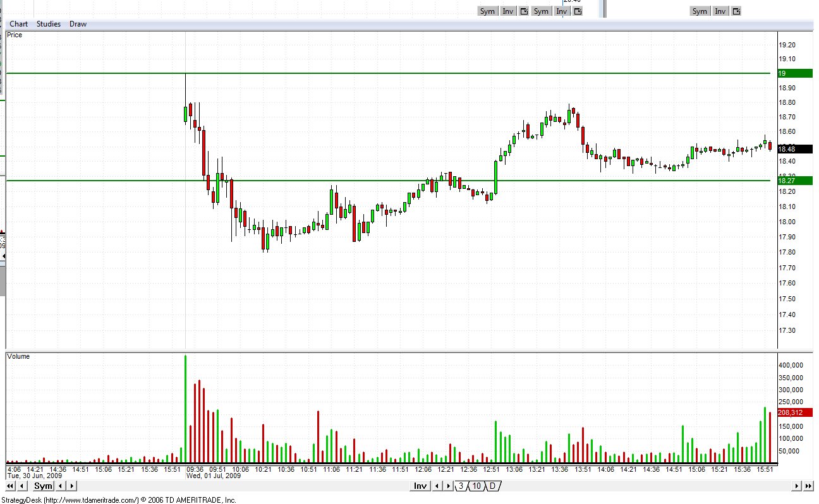The height and width of the screenshot is (504, 819).
Task: Click the 12:51 time axis label
Action: tap(491, 469)
